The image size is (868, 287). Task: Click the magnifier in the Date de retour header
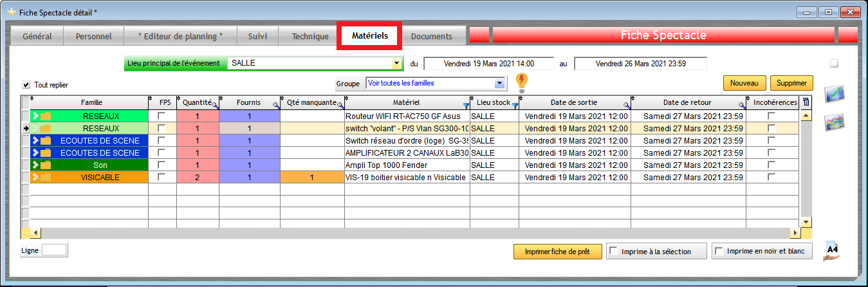742,105
